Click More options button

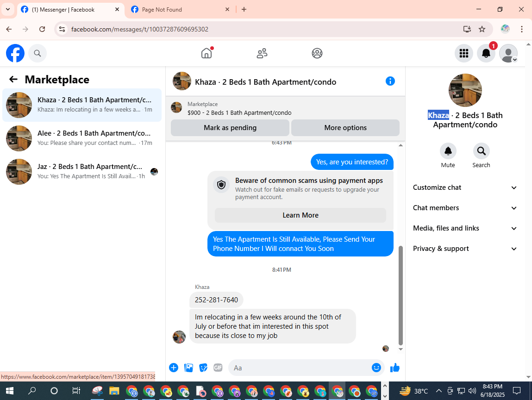[x=345, y=128]
